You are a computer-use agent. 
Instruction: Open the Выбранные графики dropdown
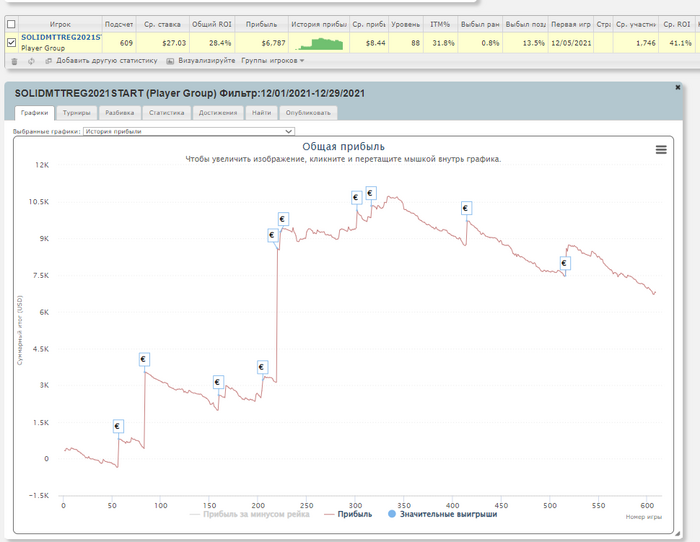pyautogui.click(x=189, y=131)
